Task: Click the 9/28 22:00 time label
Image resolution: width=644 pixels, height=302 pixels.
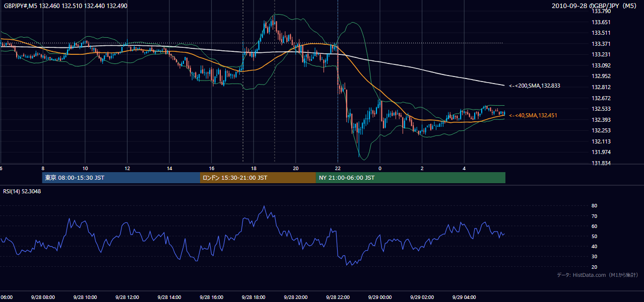Action: [338, 297]
